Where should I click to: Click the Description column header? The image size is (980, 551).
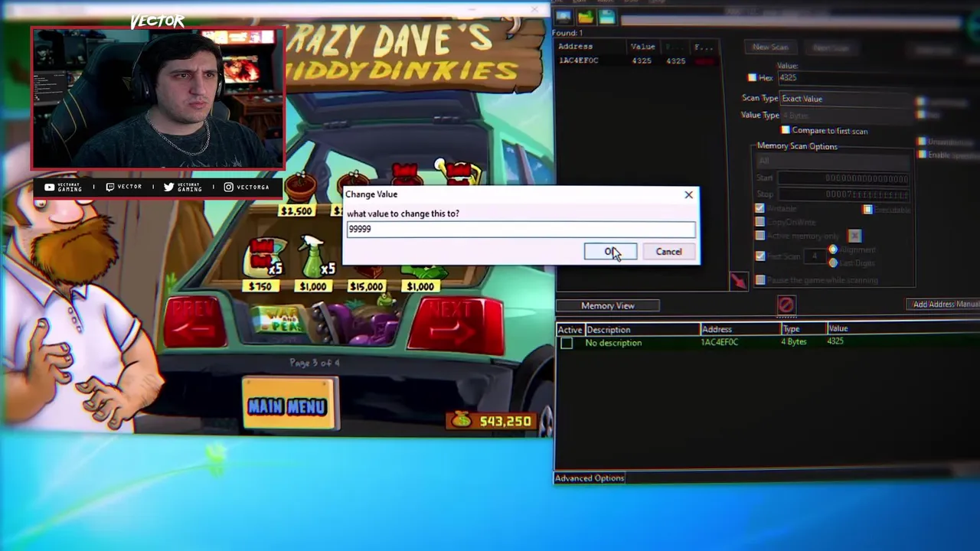tap(642, 330)
